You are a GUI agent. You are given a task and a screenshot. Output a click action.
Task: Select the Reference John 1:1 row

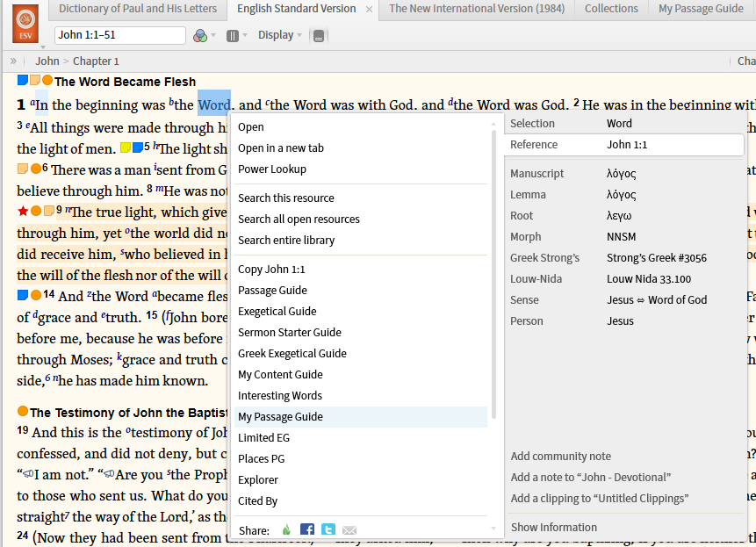pyautogui.click(x=625, y=145)
